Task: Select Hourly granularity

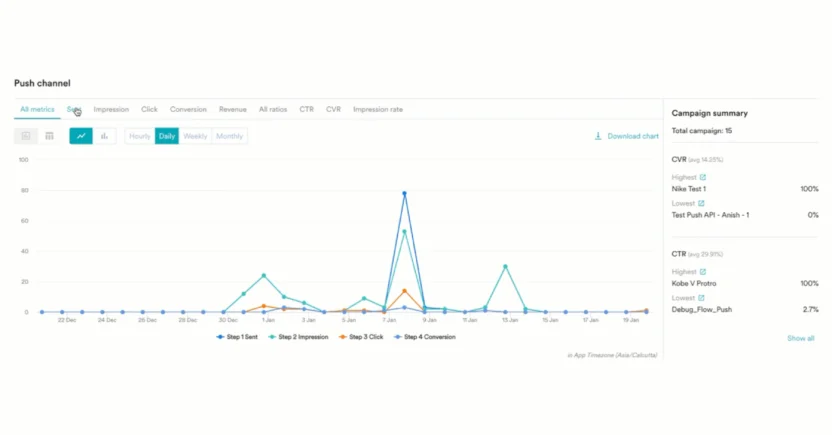Action: coord(140,136)
